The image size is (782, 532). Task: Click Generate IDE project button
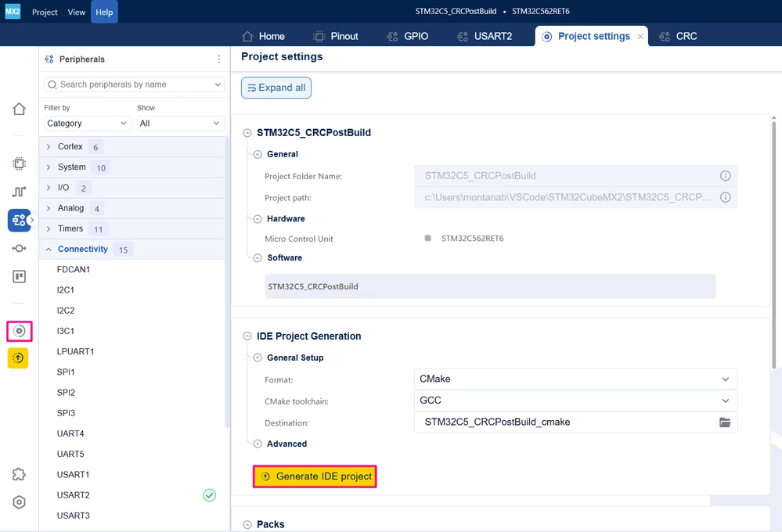[x=315, y=476]
